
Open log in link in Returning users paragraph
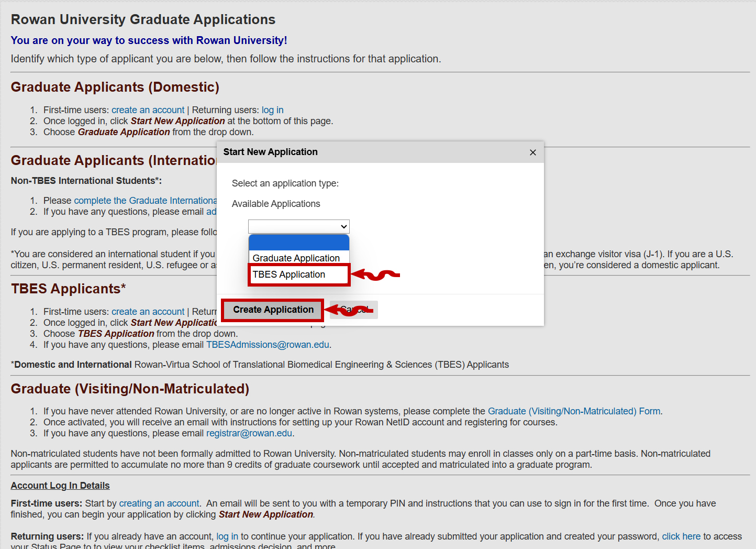click(x=227, y=536)
